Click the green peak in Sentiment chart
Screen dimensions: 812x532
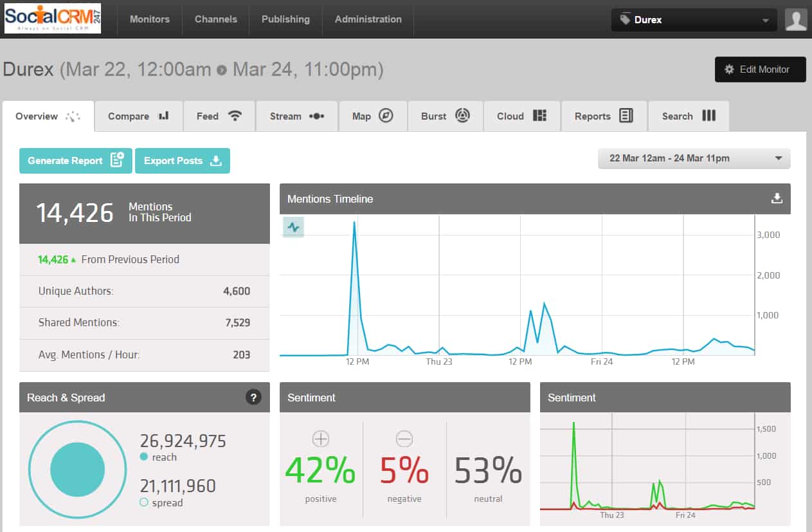573,425
